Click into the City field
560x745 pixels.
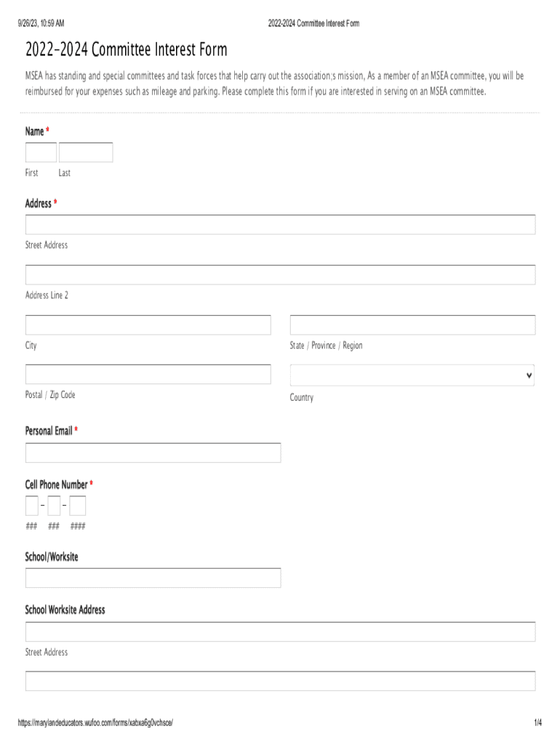tap(148, 325)
